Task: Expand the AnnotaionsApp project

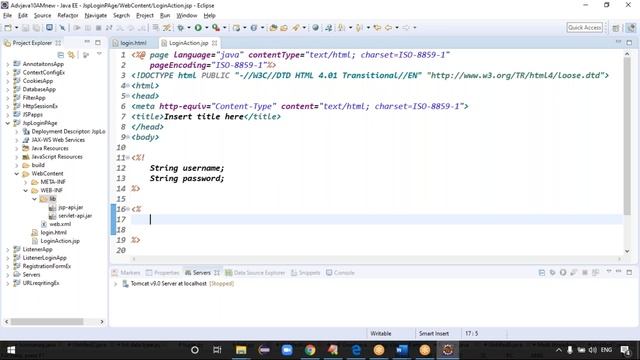Action: pos(7,64)
